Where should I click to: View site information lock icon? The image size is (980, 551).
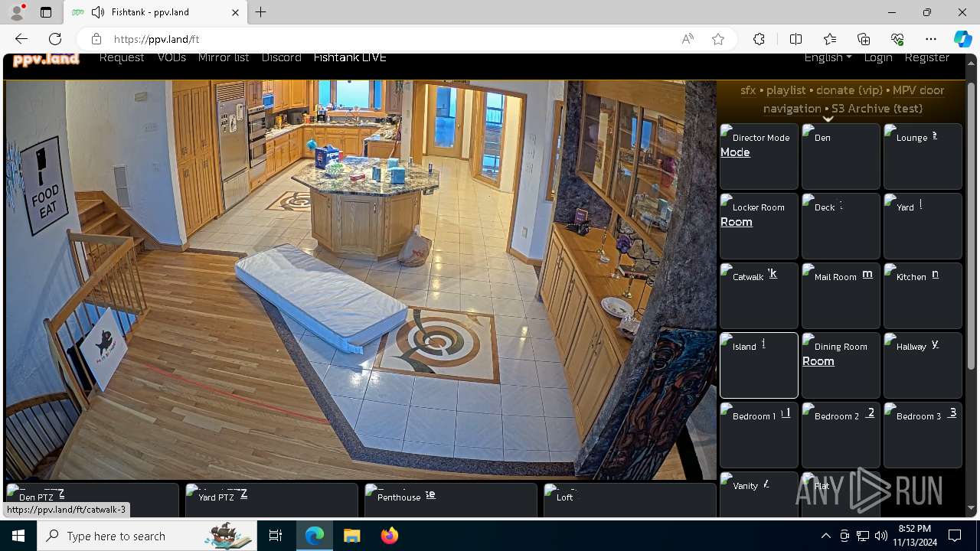point(96,39)
